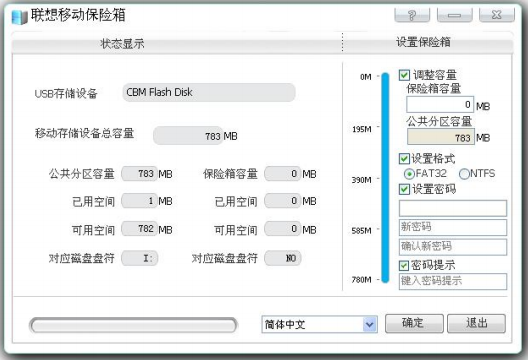The height and width of the screenshot is (360, 528).
Task: Close the 联想移动保险箱 window
Action: [x=497, y=14]
